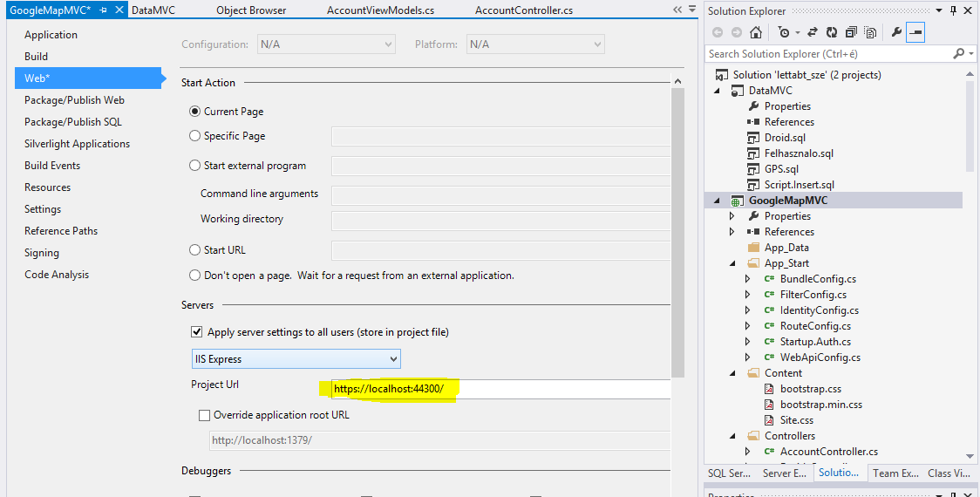Click the Site.css file icon
Screen dimensions: 980x497
[769, 420]
